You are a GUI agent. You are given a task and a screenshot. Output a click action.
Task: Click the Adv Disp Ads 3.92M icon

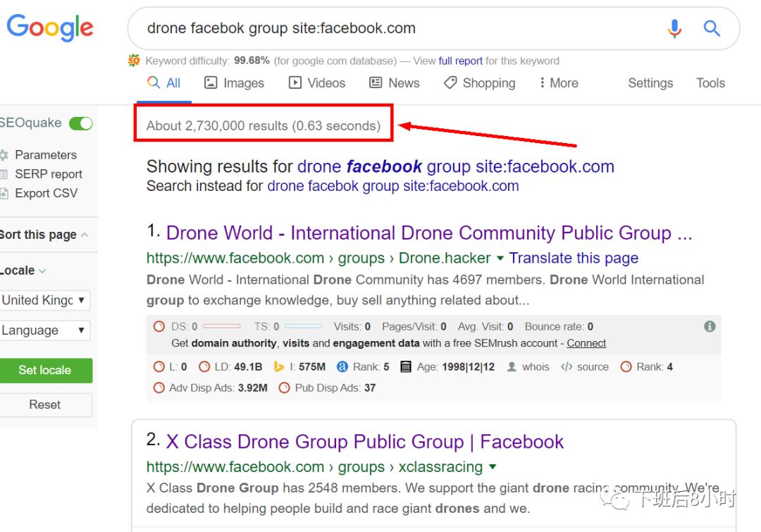click(x=159, y=388)
